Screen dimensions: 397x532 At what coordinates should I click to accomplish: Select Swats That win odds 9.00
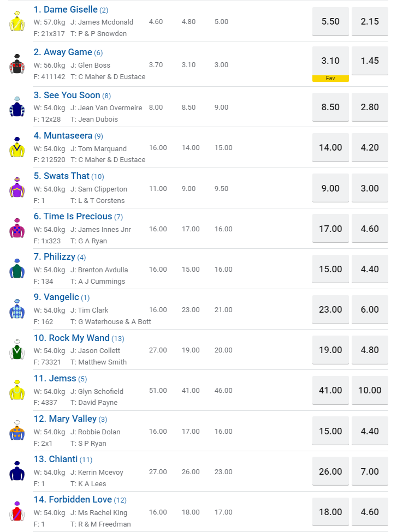point(330,188)
